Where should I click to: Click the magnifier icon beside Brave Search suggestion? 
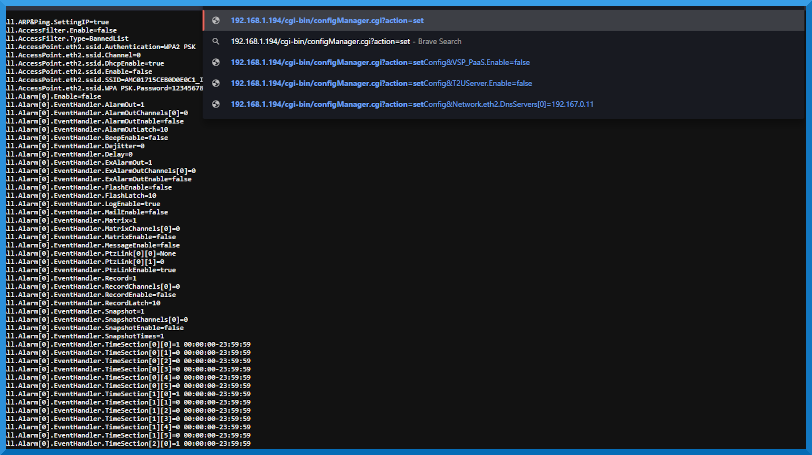click(215, 41)
